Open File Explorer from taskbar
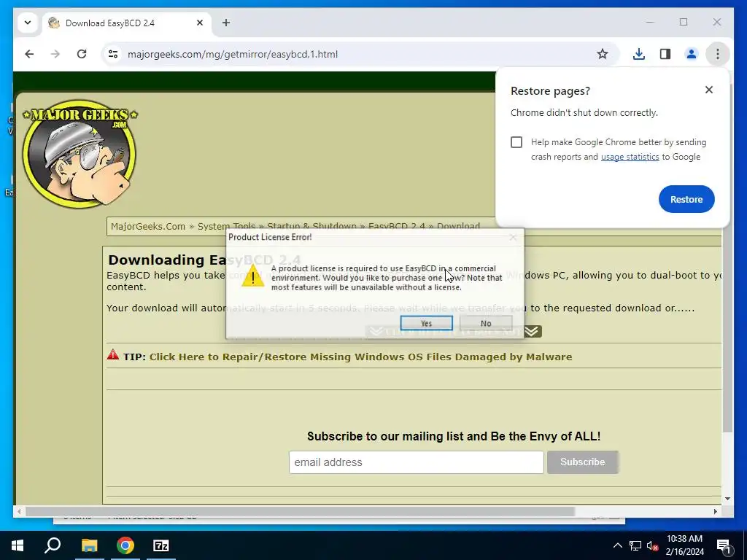This screenshot has width=747, height=560. (x=89, y=545)
